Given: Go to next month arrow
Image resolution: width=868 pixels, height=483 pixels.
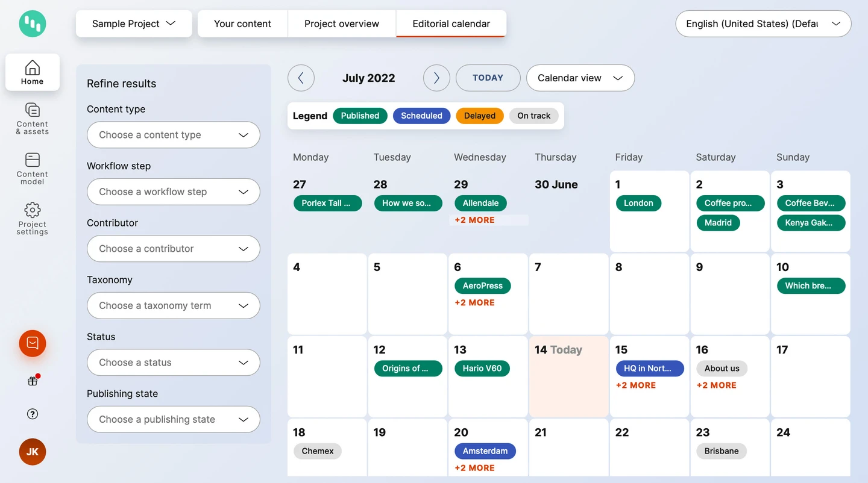Looking at the screenshot, I should pos(436,78).
